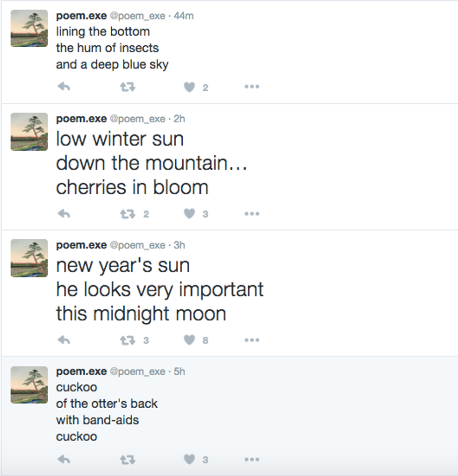The width and height of the screenshot is (458, 476).
Task: Reply to the 'lining the bottom' tweet
Action: (x=64, y=87)
